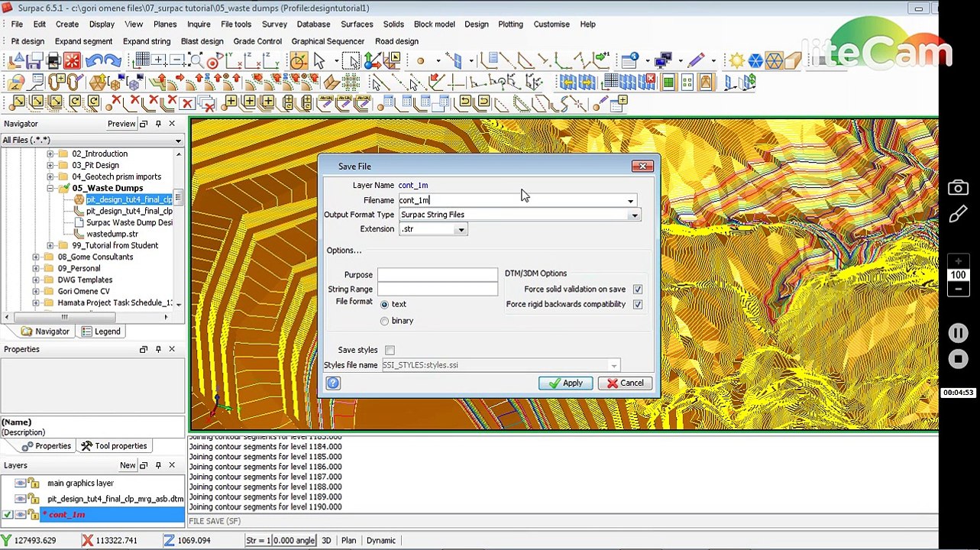Click the dual monitors toolbar icon
Viewport: 980px width, 550px height.
coord(662,61)
